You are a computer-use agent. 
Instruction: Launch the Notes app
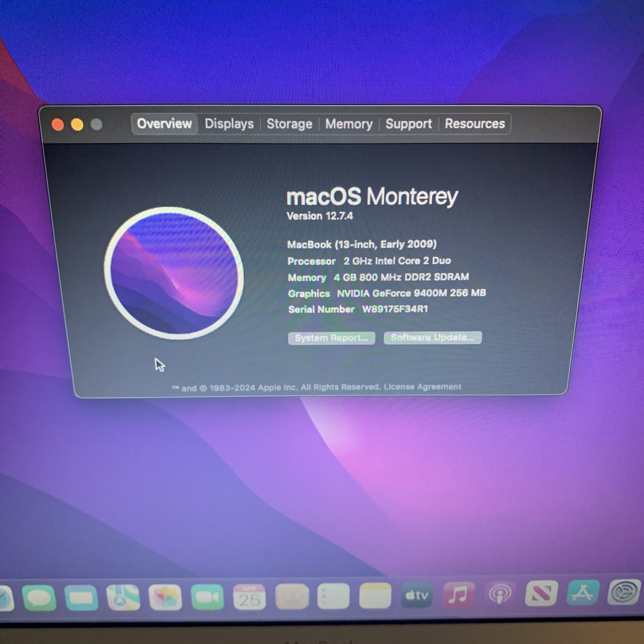point(375,595)
